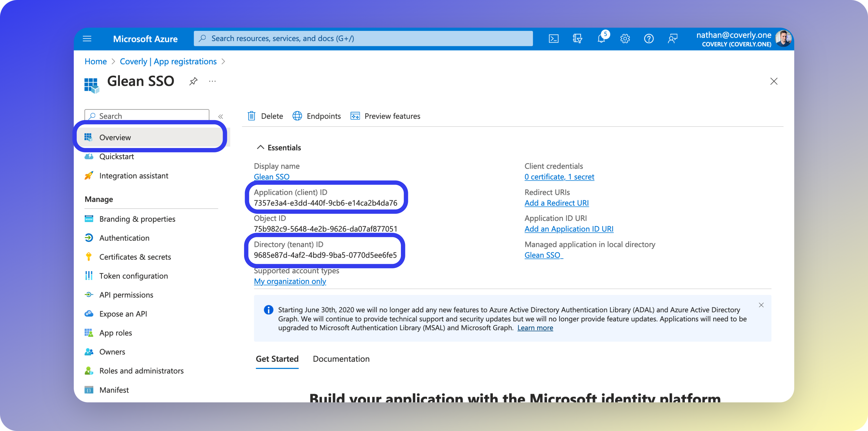Open the feedback icon in header

point(672,39)
